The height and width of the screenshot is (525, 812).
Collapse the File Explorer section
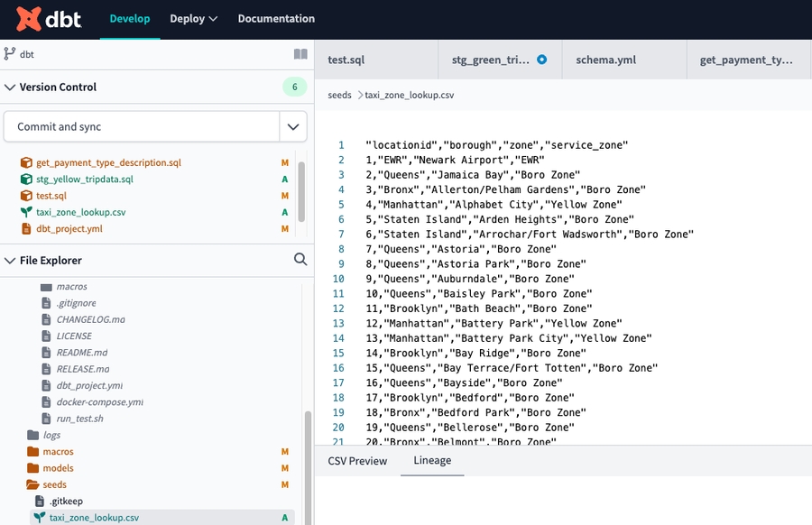coord(10,261)
